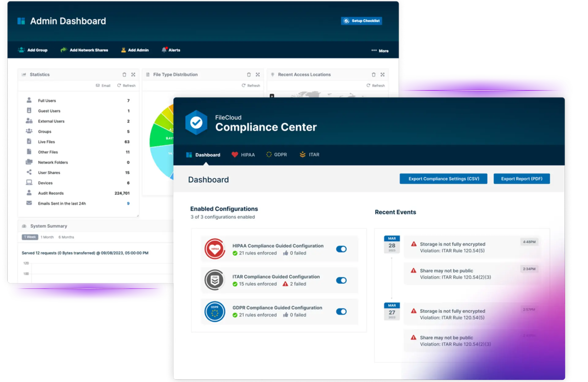The width and height of the screenshot is (588, 382).
Task: Click the External Users icon
Action: tap(29, 121)
